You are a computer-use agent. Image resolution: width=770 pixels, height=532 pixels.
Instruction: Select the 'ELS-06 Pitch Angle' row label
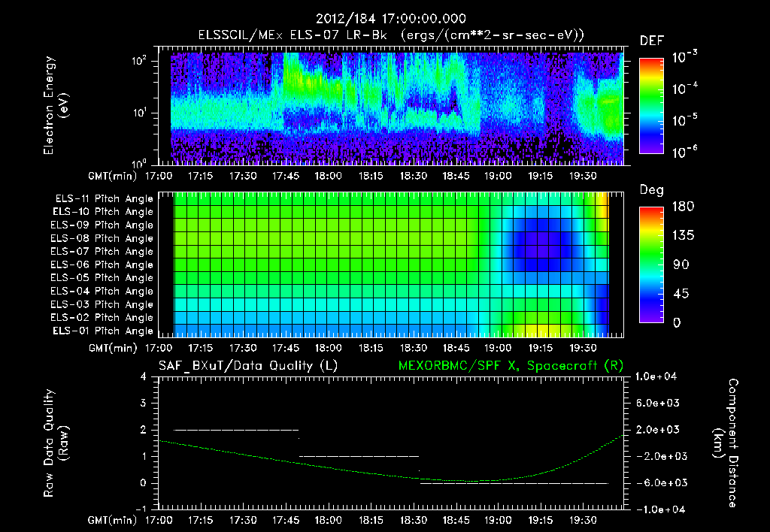102,264
